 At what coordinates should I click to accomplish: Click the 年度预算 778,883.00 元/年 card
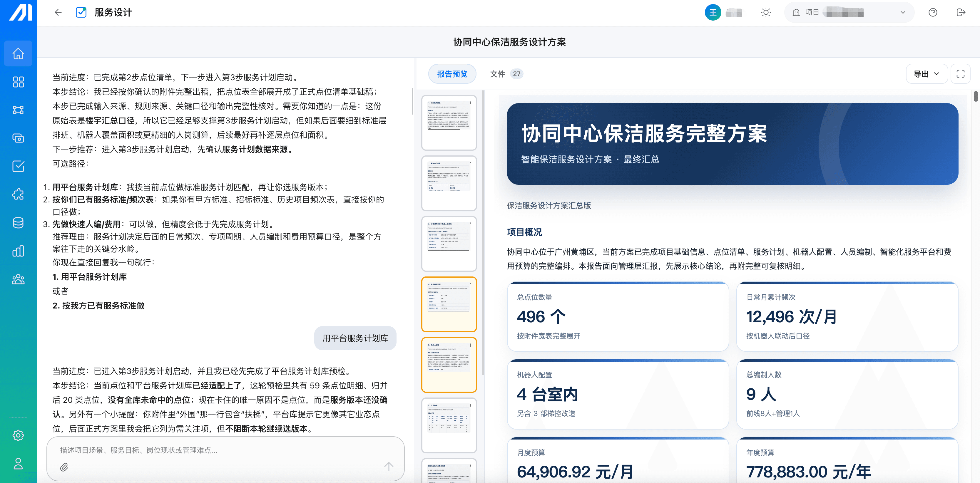coord(847,460)
